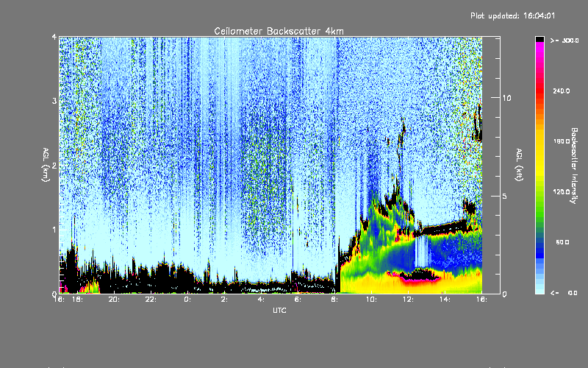Click the ">= 300.0" colorbar maximum label
Screen dimensions: 588x368
pyautogui.click(x=564, y=40)
